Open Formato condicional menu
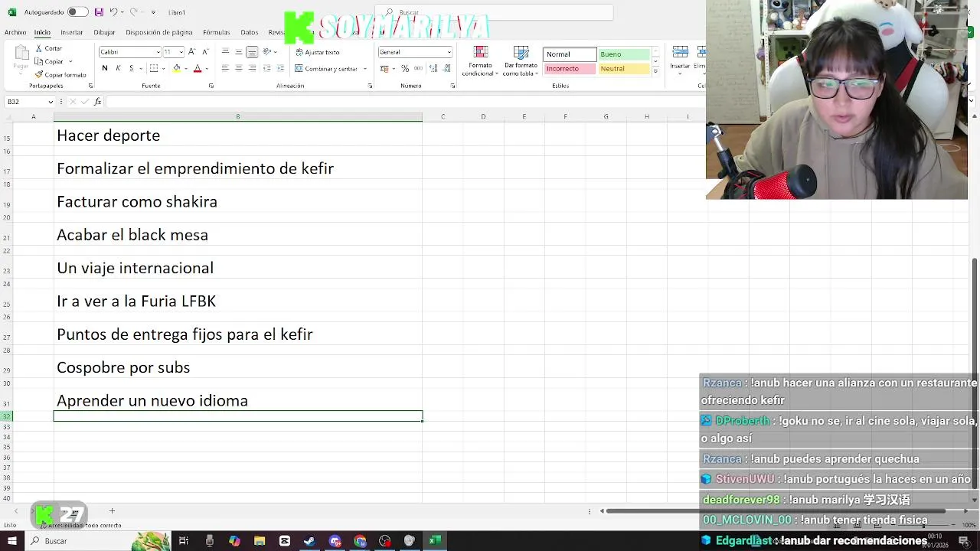 [x=480, y=61]
